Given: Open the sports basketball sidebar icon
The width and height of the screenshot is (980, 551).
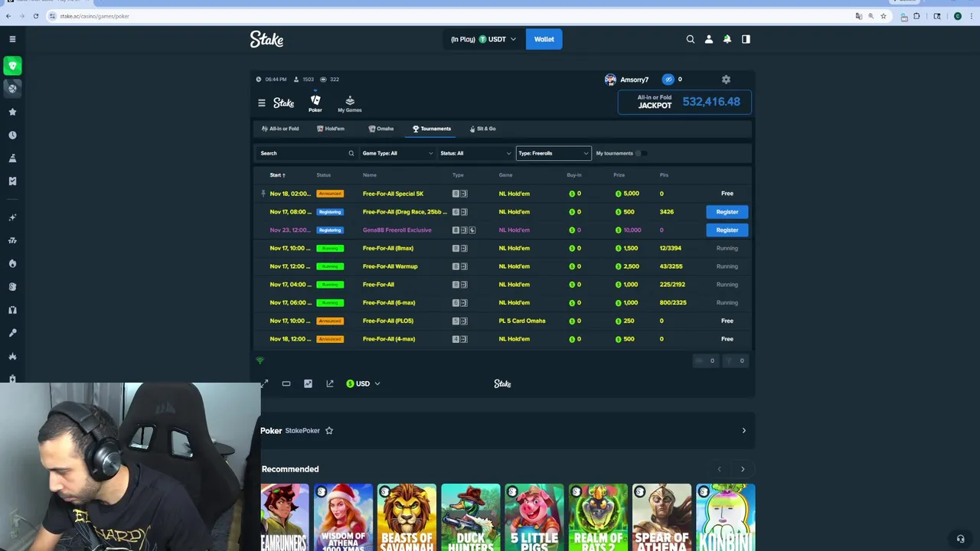Looking at the screenshot, I should (x=12, y=89).
